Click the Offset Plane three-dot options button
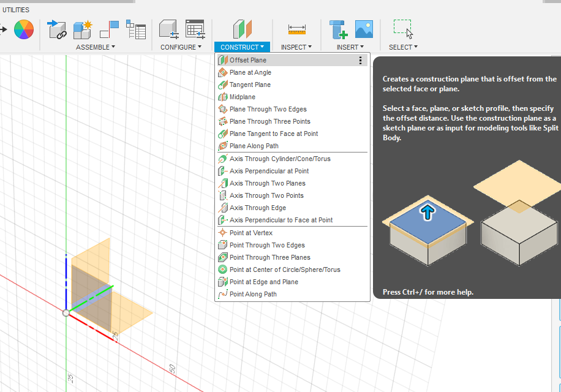Viewport: 561px width, 392px height. 360,60
